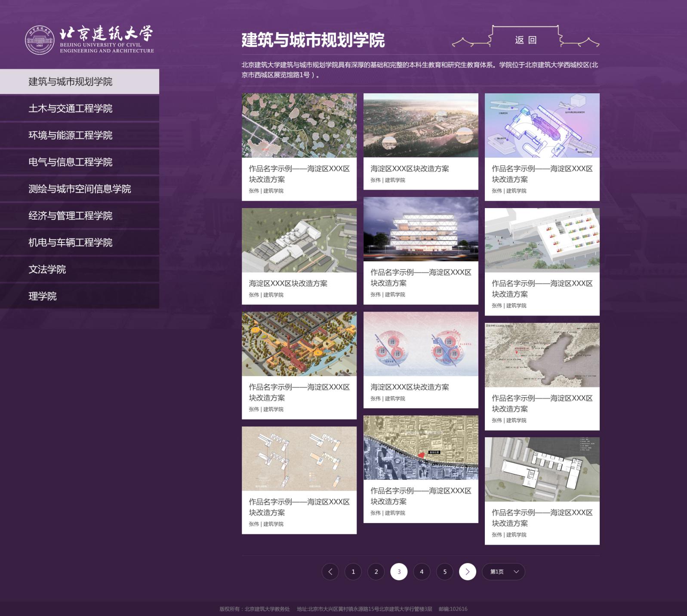Screen dimensions: 687x616
Task: Select 文法学院 in sidebar
Action: [x=47, y=270]
